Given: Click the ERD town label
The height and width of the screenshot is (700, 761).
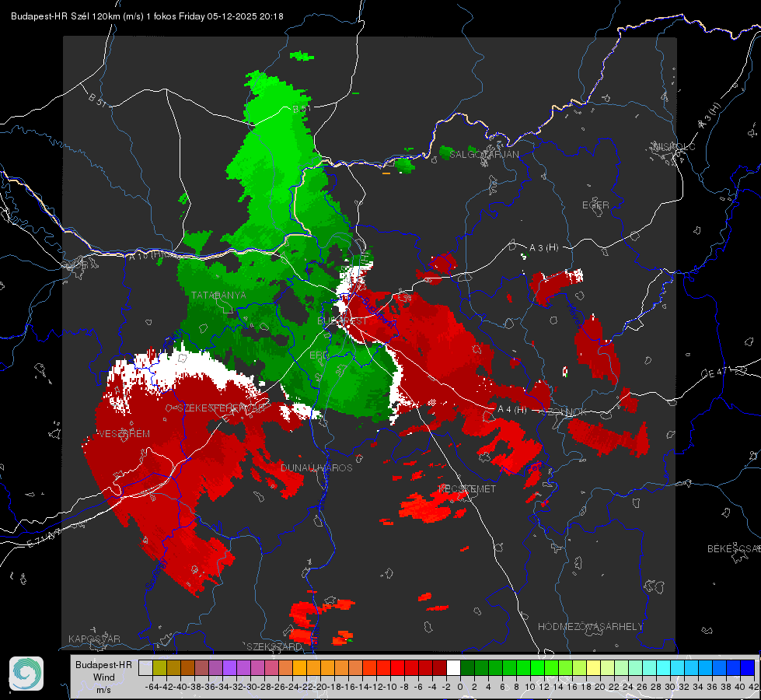Looking at the screenshot, I should point(319,355).
